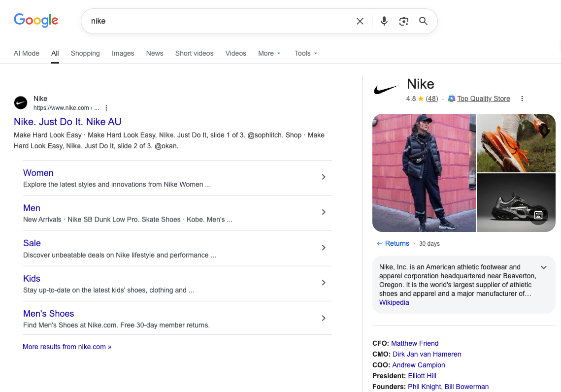Open Nike. Just Do It. Nike AU
The image size is (561, 392).
pyautogui.click(x=67, y=122)
